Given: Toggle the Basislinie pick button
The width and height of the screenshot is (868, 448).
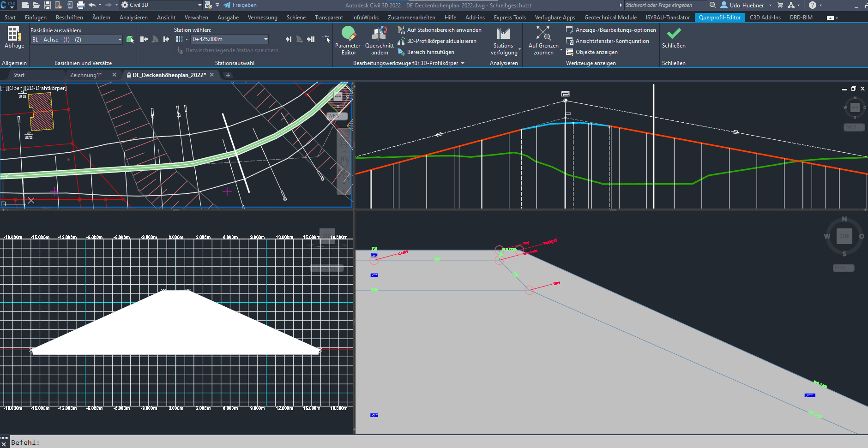Looking at the screenshot, I should click(130, 39).
